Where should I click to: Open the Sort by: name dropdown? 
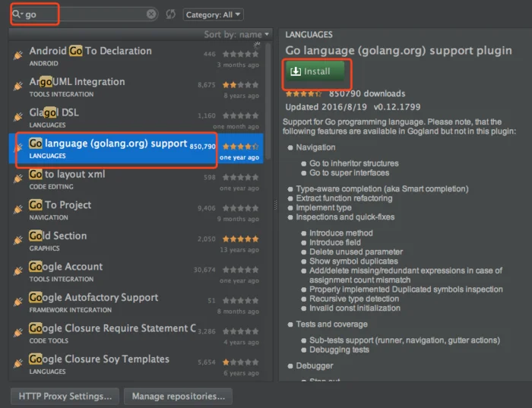click(236, 34)
